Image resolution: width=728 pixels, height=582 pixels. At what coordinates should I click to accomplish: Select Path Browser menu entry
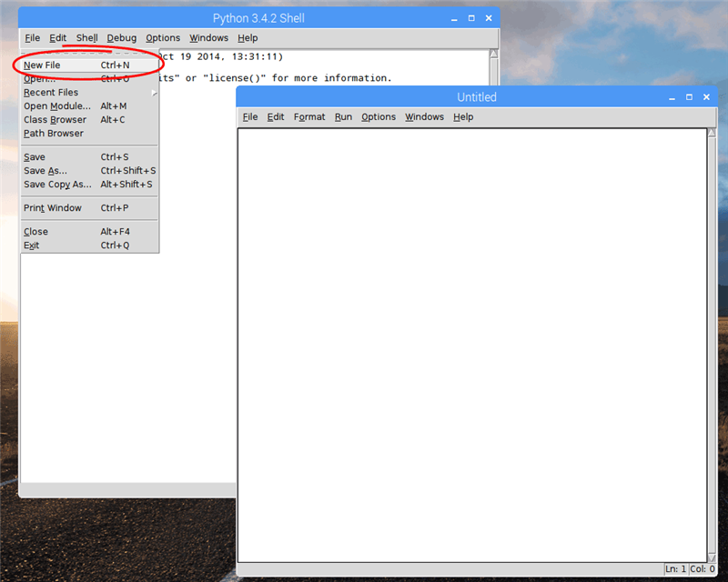click(x=53, y=134)
